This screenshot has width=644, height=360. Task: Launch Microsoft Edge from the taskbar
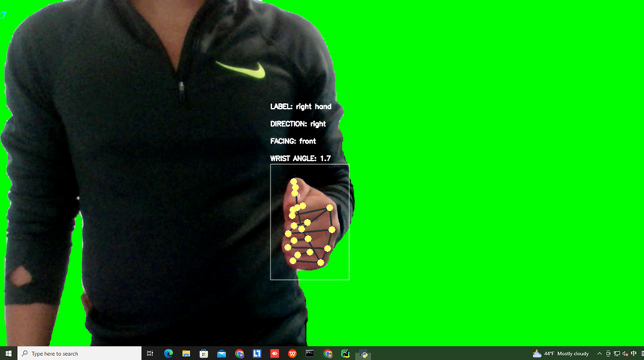point(168,354)
